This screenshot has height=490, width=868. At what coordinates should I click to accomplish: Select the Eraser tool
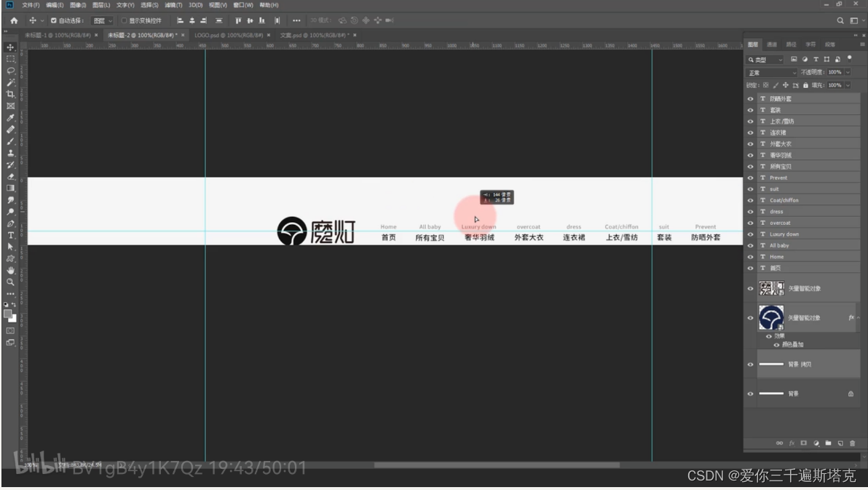(x=10, y=177)
